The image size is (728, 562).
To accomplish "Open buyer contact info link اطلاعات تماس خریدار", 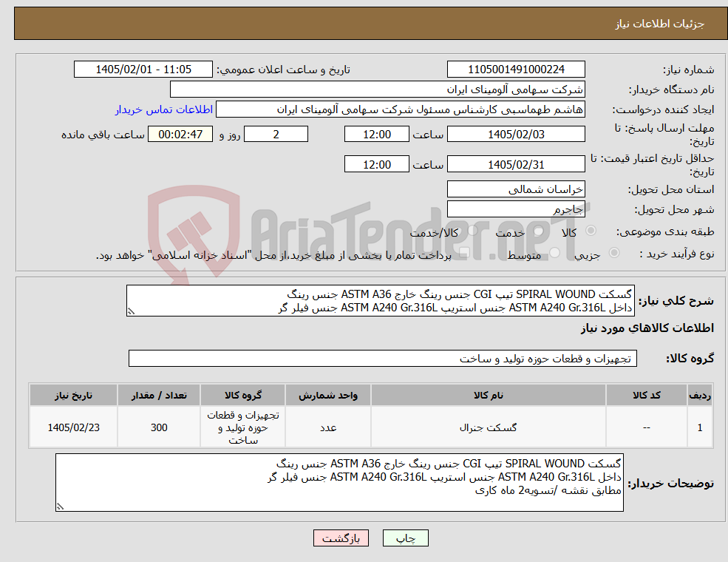I will coord(164,109).
